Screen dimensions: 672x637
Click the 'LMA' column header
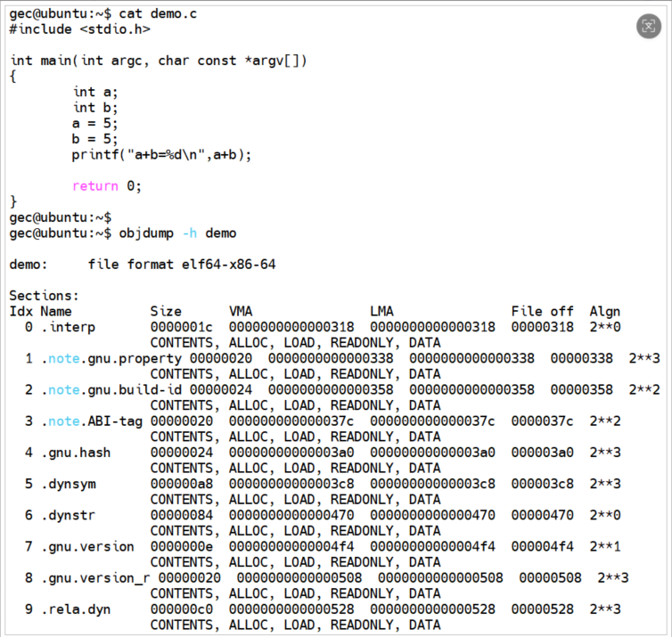381,312
